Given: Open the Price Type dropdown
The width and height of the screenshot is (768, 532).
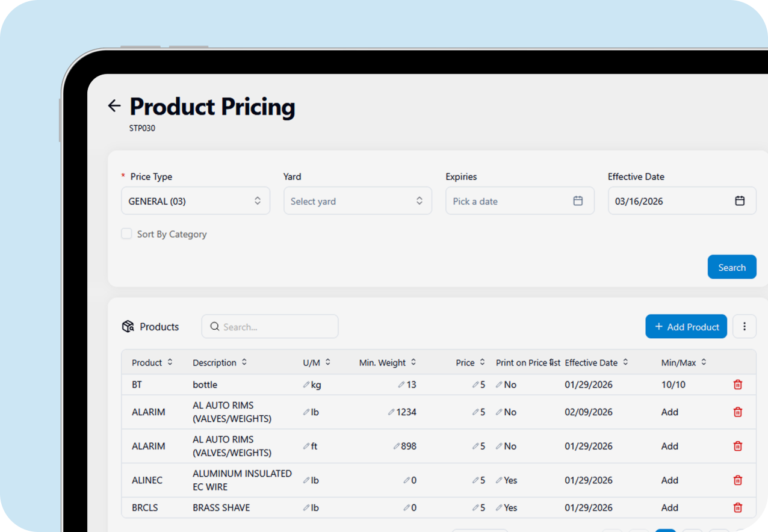Looking at the screenshot, I should [195, 200].
